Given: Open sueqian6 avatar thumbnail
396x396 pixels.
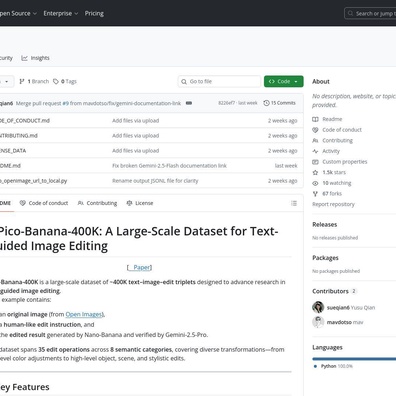Looking at the screenshot, I should 318,307.
